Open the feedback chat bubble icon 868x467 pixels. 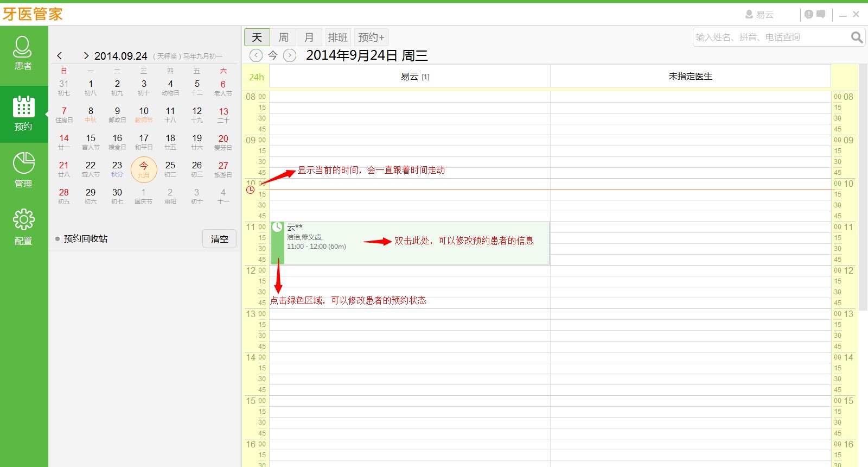821,15
